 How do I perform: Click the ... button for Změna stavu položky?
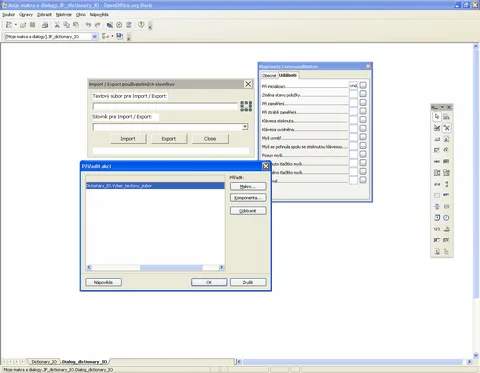point(363,94)
